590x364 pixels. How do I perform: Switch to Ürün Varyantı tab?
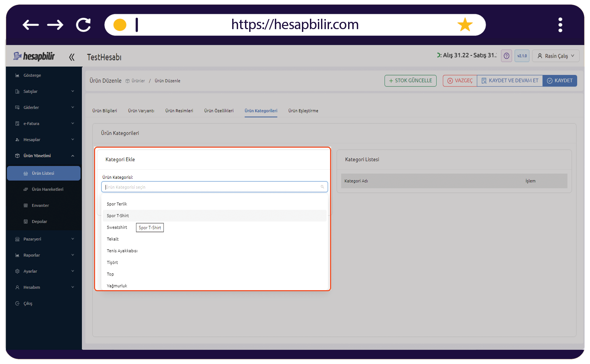[x=141, y=111]
